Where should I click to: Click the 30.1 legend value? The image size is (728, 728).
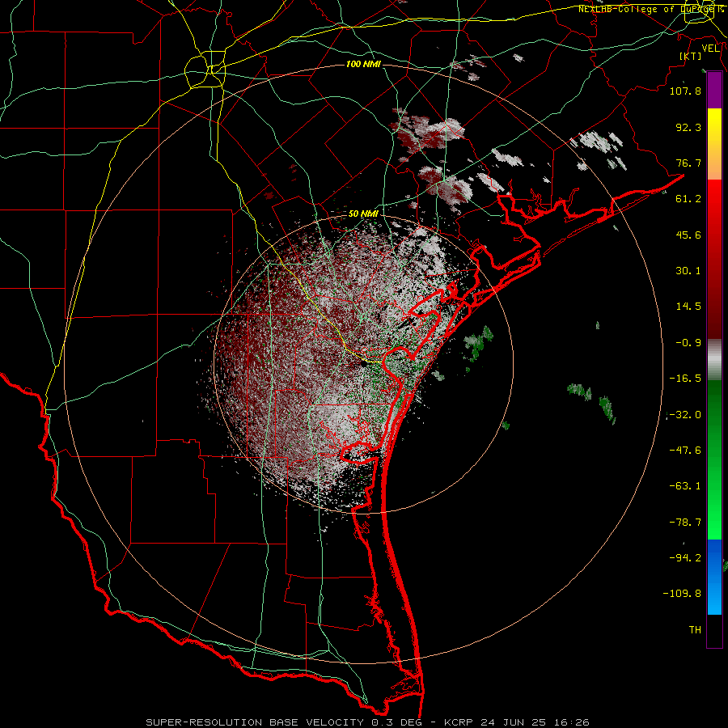pos(688,271)
